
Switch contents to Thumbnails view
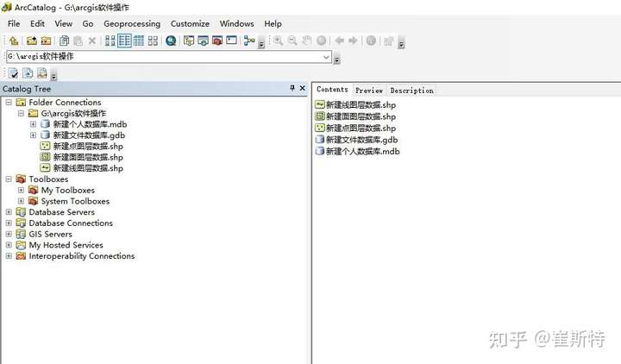[x=153, y=41]
